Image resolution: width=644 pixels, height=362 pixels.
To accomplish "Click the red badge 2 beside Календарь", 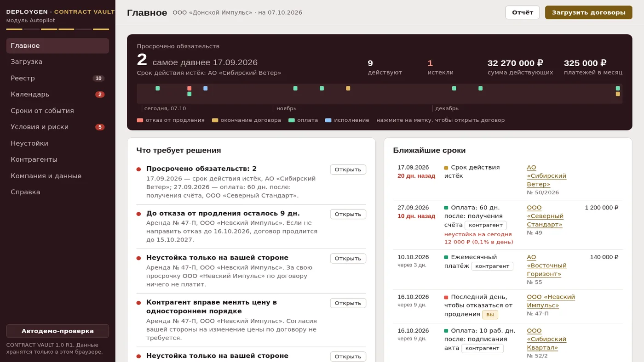I will [x=100, y=95].
